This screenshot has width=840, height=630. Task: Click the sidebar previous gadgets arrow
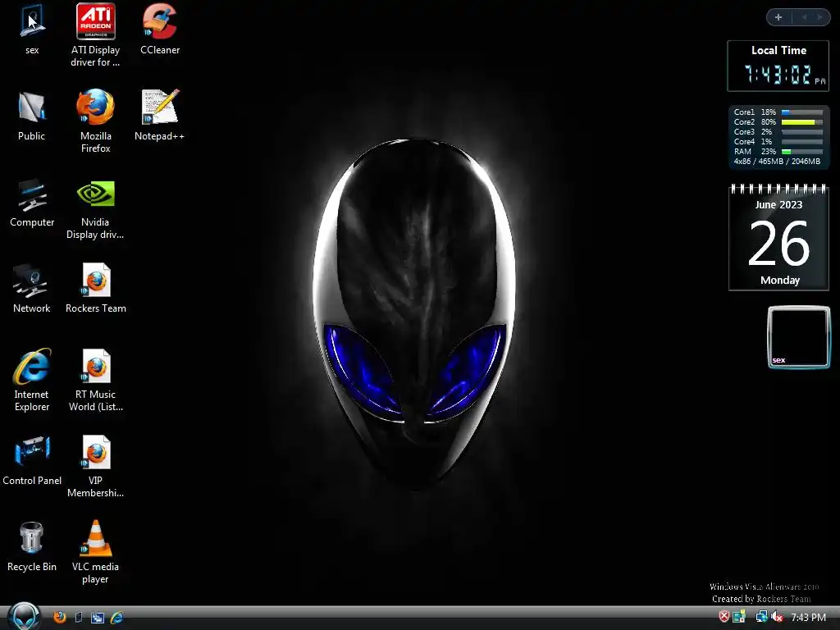click(x=804, y=17)
